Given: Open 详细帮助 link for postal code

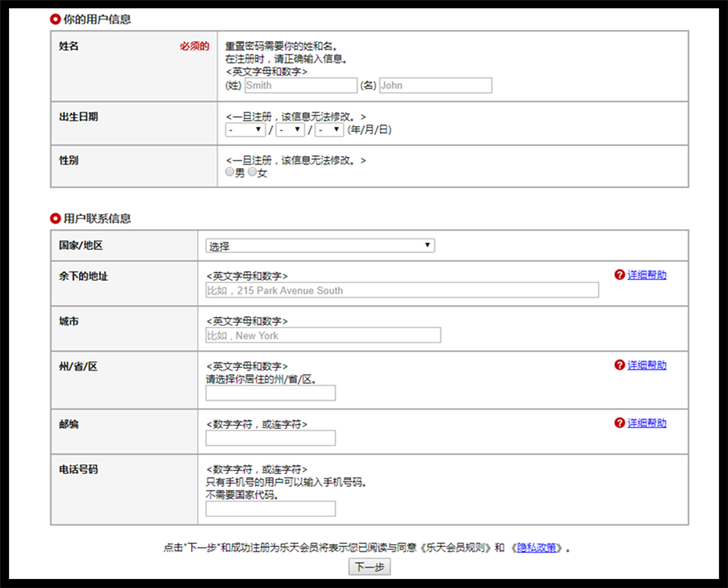Looking at the screenshot, I should point(647,423).
